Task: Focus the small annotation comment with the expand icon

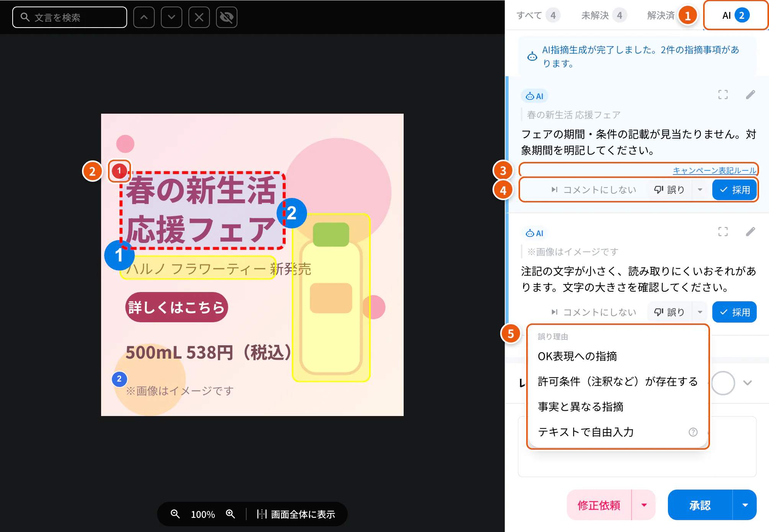Action: click(723, 232)
